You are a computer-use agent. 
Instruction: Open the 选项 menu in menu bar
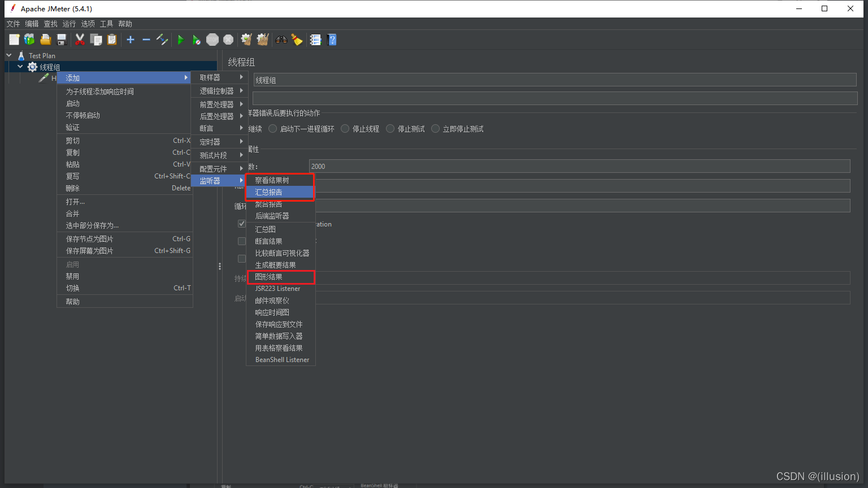point(88,24)
